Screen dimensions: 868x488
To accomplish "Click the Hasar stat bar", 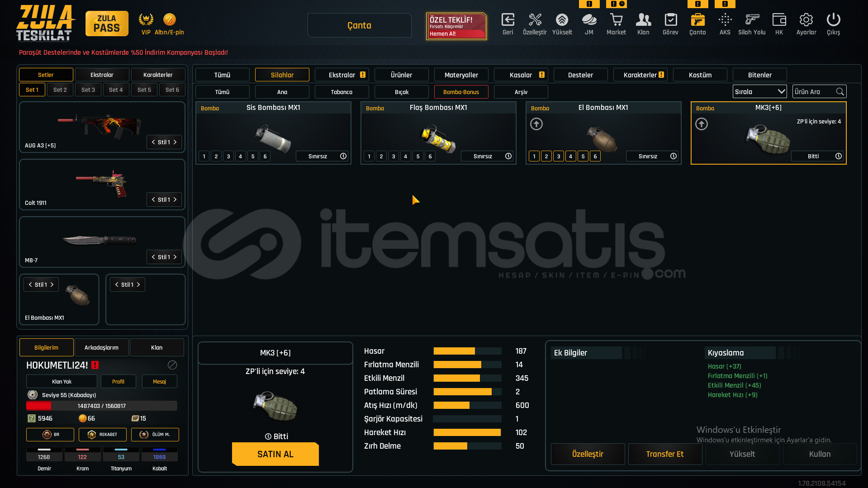I will pyautogui.click(x=467, y=351).
